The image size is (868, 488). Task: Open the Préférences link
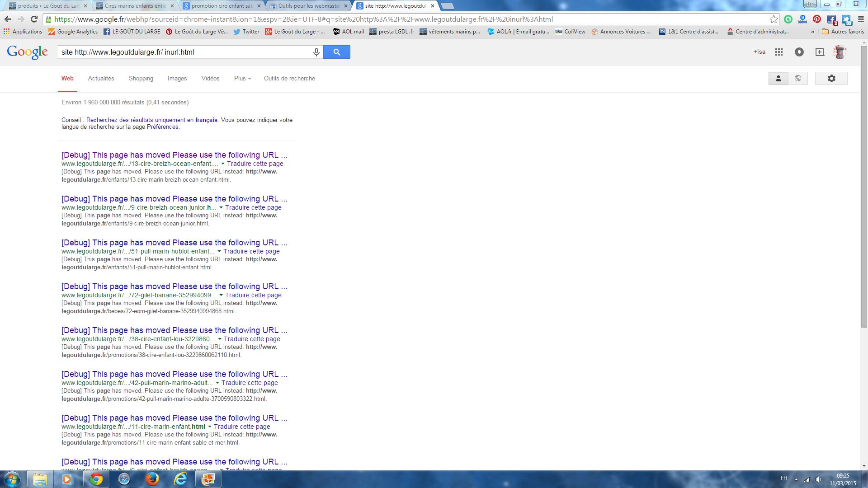click(x=163, y=127)
